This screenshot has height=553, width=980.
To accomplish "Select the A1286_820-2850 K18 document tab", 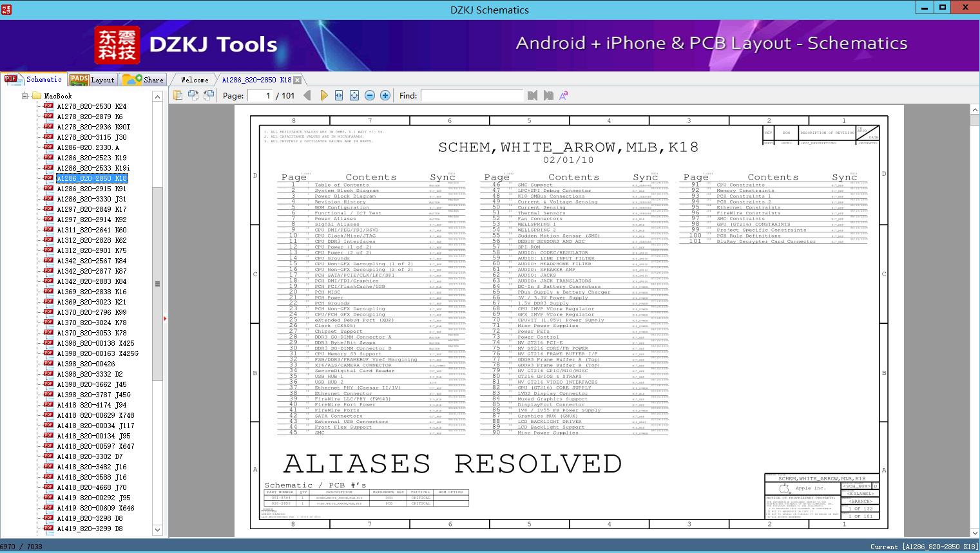I will tap(256, 80).
